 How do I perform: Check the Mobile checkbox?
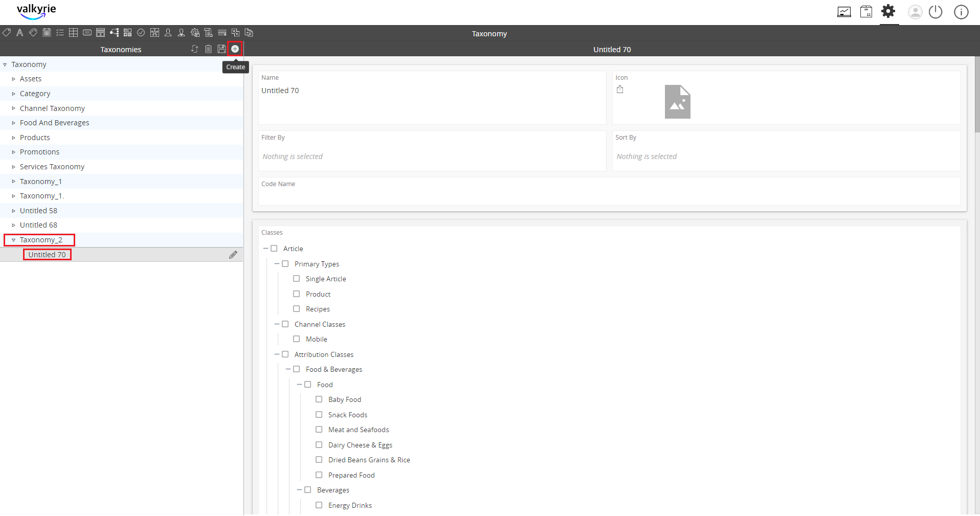pos(297,339)
